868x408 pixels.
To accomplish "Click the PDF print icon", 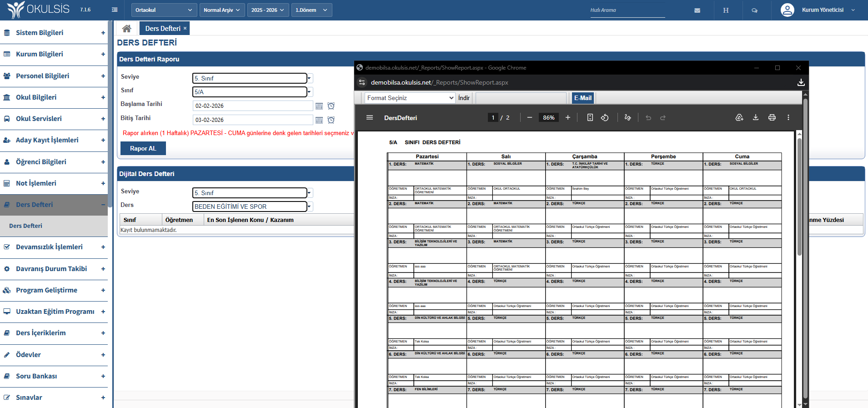I will pos(772,117).
